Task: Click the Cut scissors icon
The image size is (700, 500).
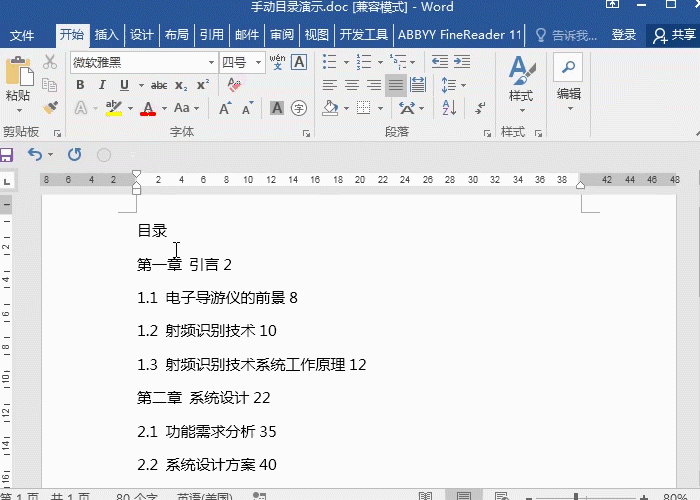Action: coord(50,62)
